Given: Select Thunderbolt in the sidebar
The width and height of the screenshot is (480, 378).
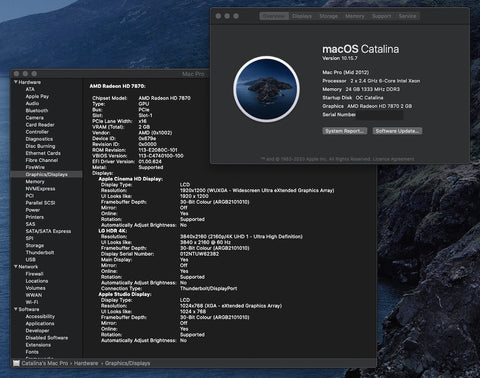Looking at the screenshot, I should (40, 253).
